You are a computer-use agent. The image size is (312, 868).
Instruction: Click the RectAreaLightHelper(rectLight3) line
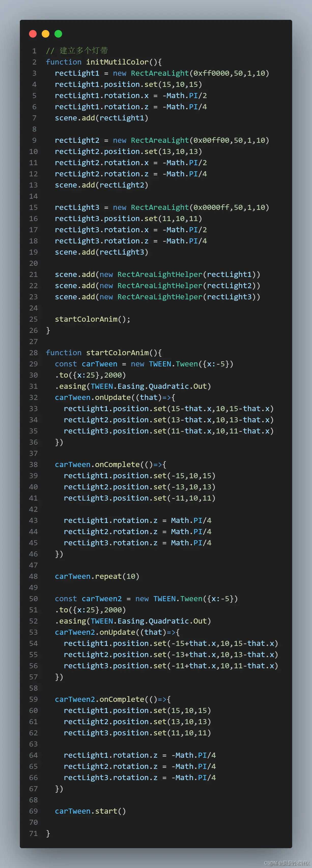[158, 297]
